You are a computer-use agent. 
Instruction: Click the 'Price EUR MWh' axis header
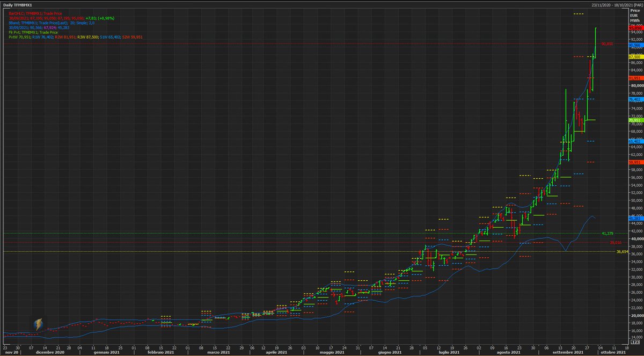point(635,15)
